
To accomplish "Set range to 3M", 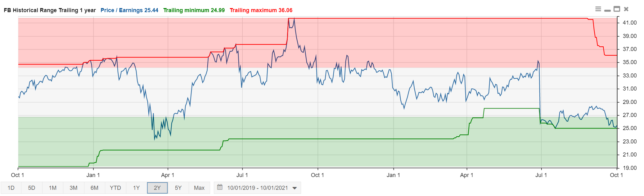I will click(x=74, y=188).
